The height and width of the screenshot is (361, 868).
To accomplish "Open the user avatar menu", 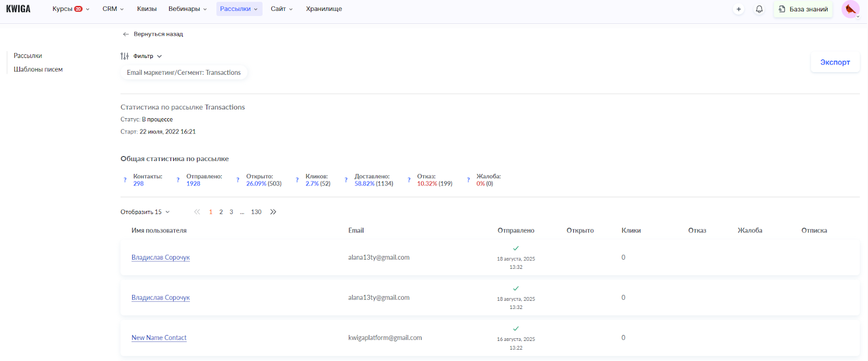I will pyautogui.click(x=850, y=9).
